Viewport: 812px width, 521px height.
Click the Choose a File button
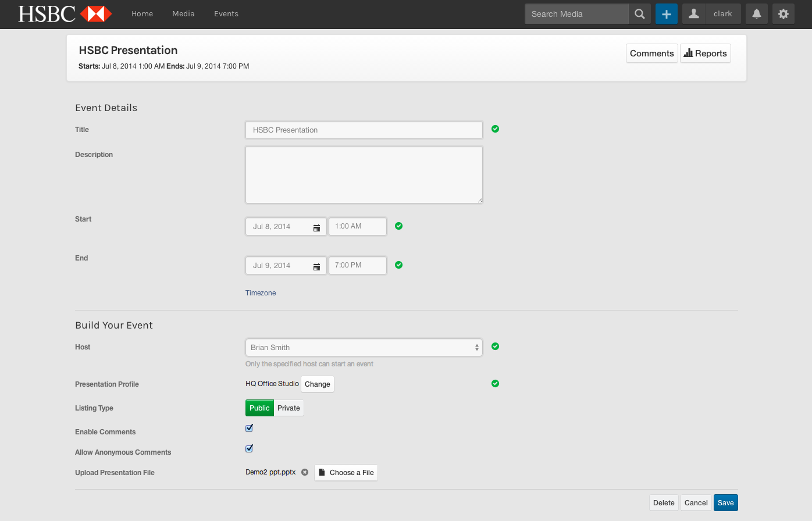346,473
